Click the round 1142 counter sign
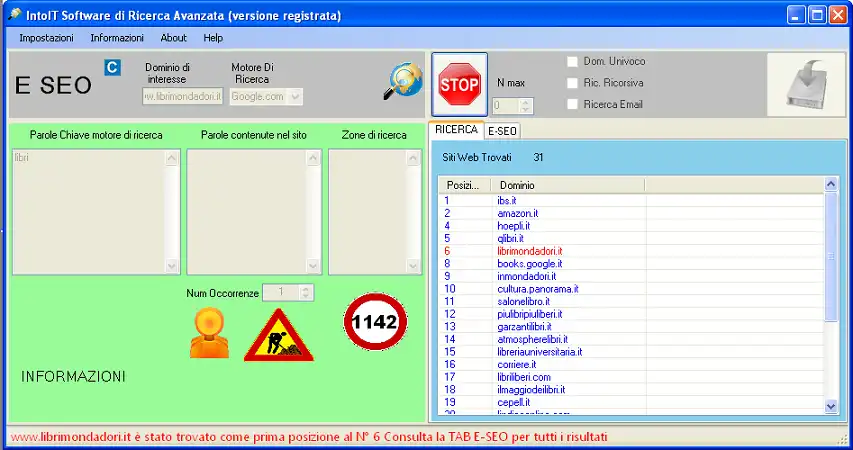The height and width of the screenshot is (450, 853). 375,322
